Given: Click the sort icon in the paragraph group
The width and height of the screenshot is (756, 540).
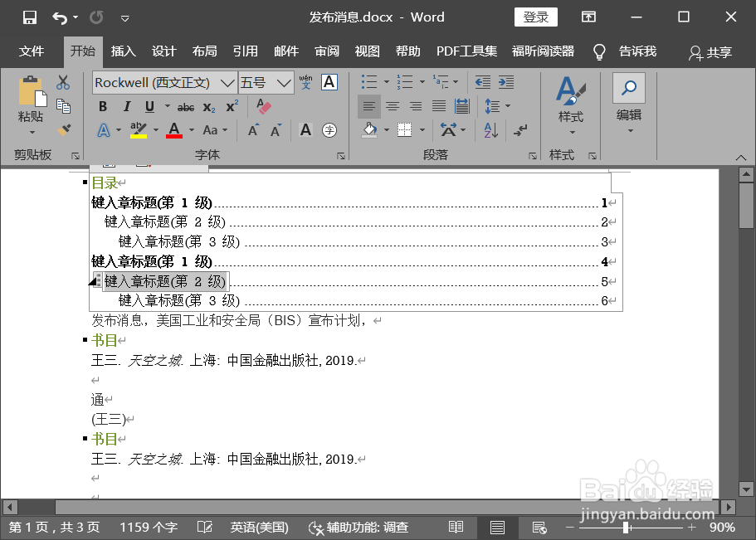Looking at the screenshot, I should pyautogui.click(x=490, y=130).
